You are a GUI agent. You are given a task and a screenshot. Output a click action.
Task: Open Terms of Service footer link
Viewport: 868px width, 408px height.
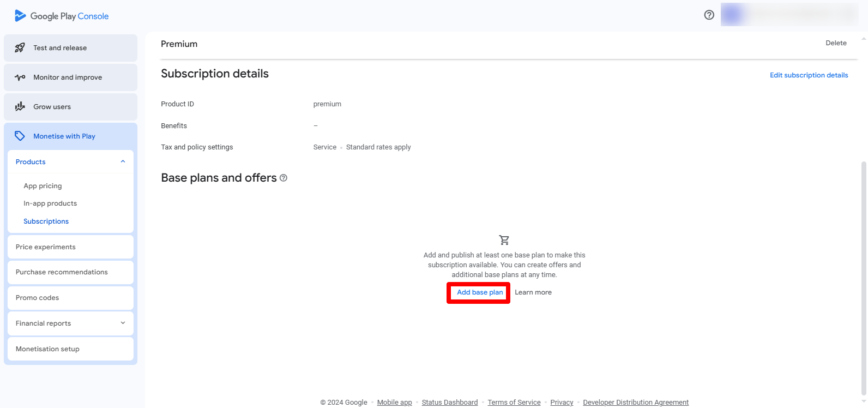point(514,403)
